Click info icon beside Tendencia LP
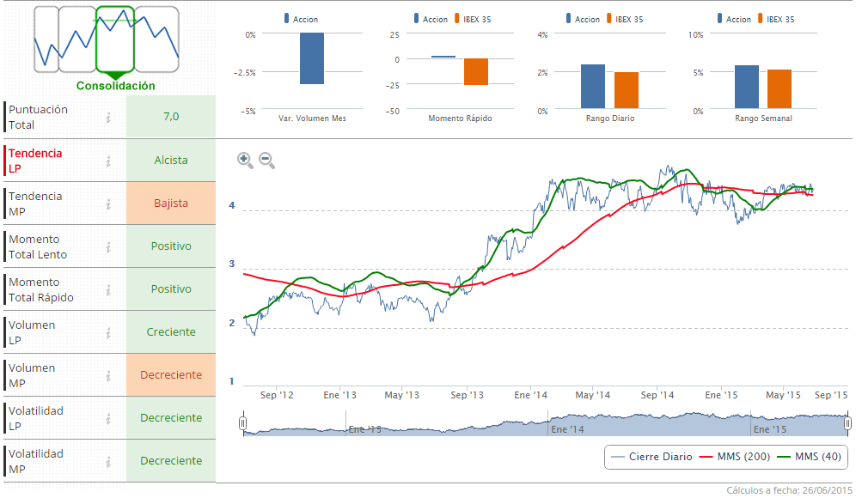Image resolution: width=862 pixels, height=504 pixels. pos(108,161)
